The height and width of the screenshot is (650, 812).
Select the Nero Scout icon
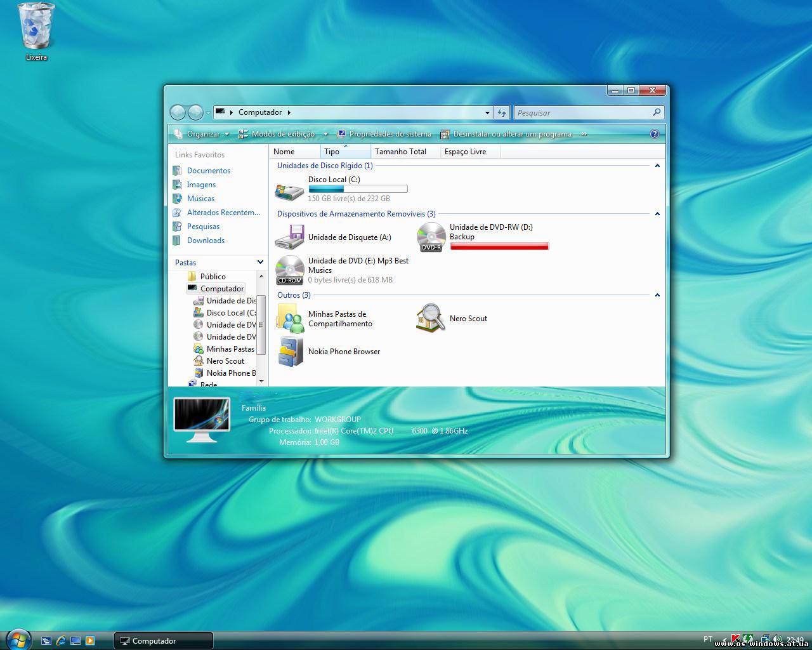click(x=430, y=318)
